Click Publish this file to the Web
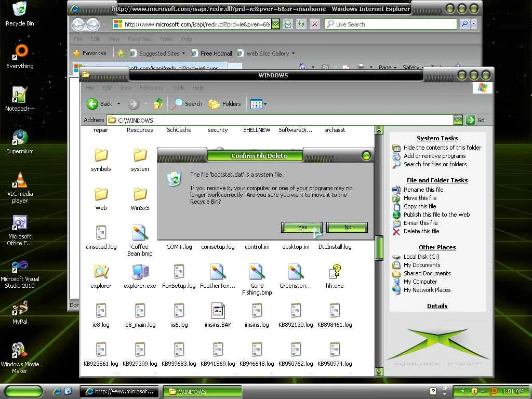 click(436, 215)
